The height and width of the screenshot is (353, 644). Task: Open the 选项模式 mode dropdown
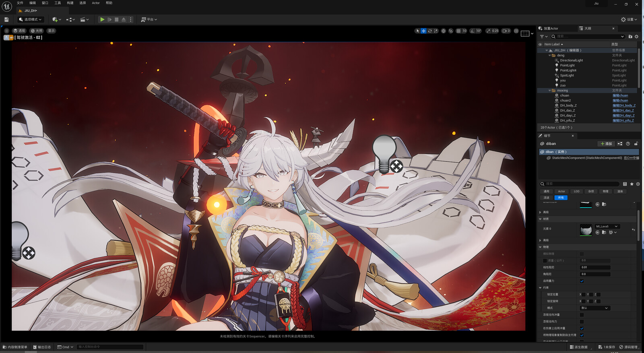coord(30,19)
